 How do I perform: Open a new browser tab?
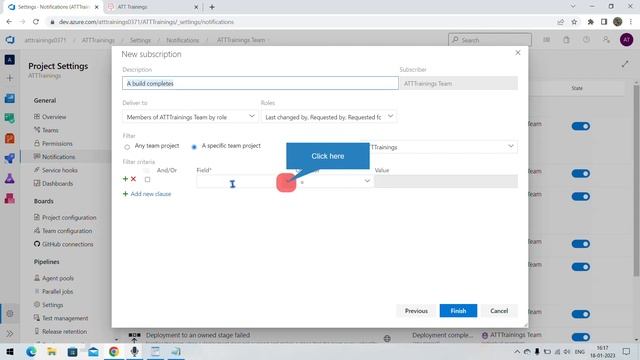(x=212, y=7)
